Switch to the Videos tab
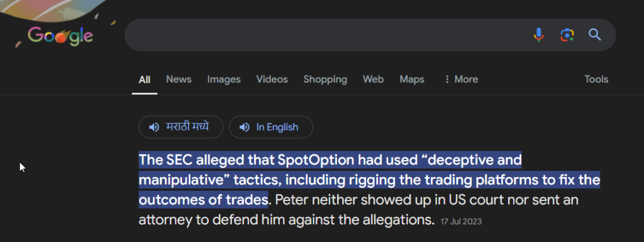This screenshot has height=242, width=644. point(272,79)
